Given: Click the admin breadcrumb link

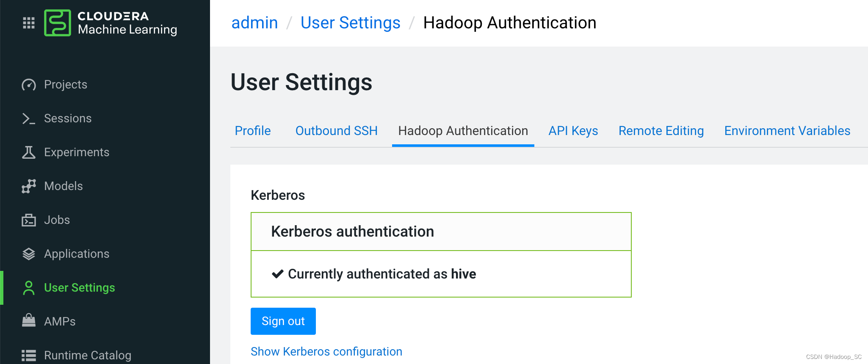Looking at the screenshot, I should [x=254, y=23].
